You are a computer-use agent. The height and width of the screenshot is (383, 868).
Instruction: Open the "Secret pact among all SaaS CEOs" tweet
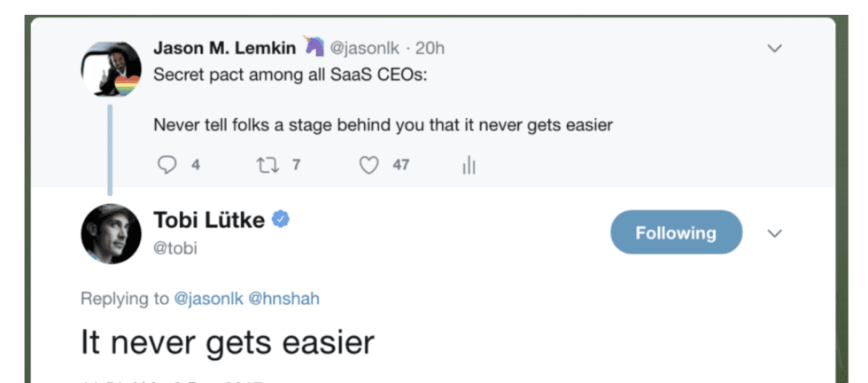click(x=290, y=74)
